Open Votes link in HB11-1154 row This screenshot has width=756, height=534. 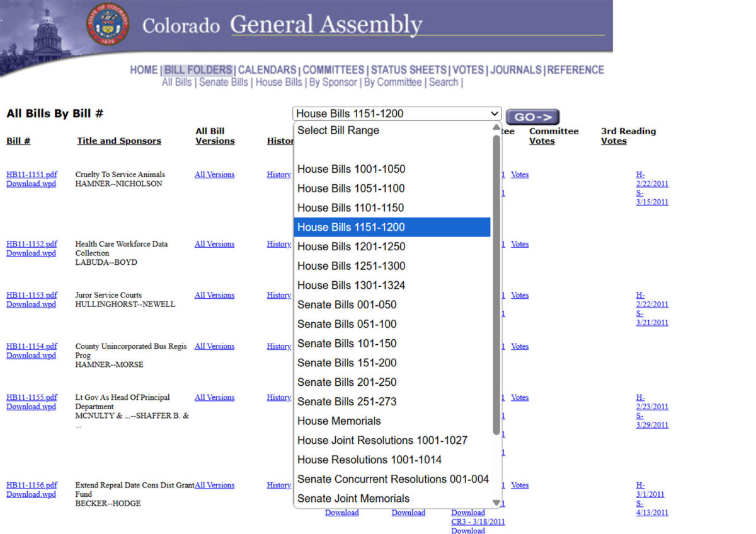(520, 346)
